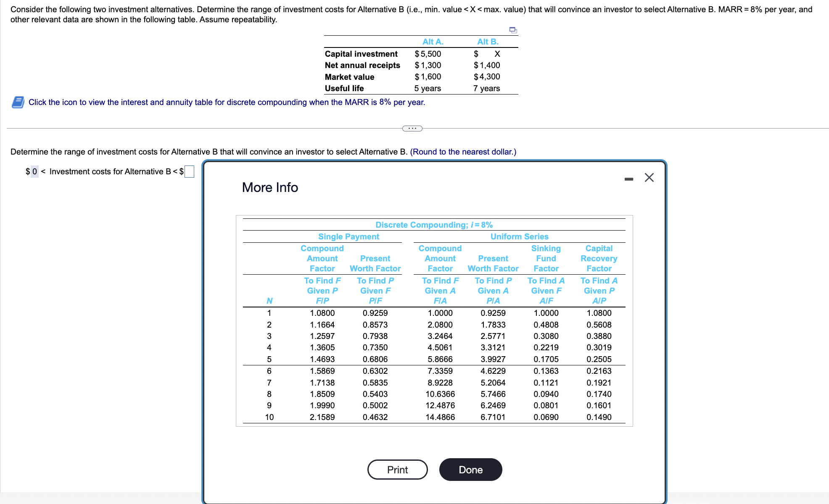Click the pop-out window icon above the table
The image size is (829, 504).
tap(512, 30)
